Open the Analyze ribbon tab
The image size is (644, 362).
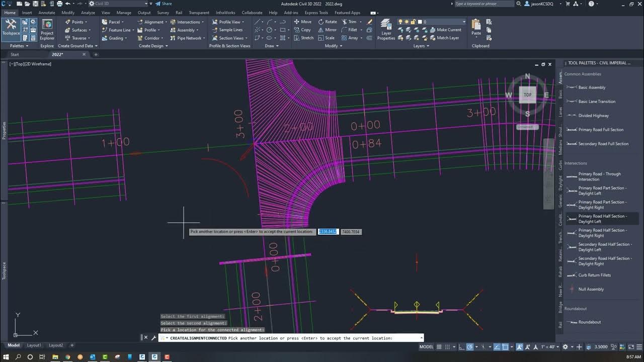[88, 13]
